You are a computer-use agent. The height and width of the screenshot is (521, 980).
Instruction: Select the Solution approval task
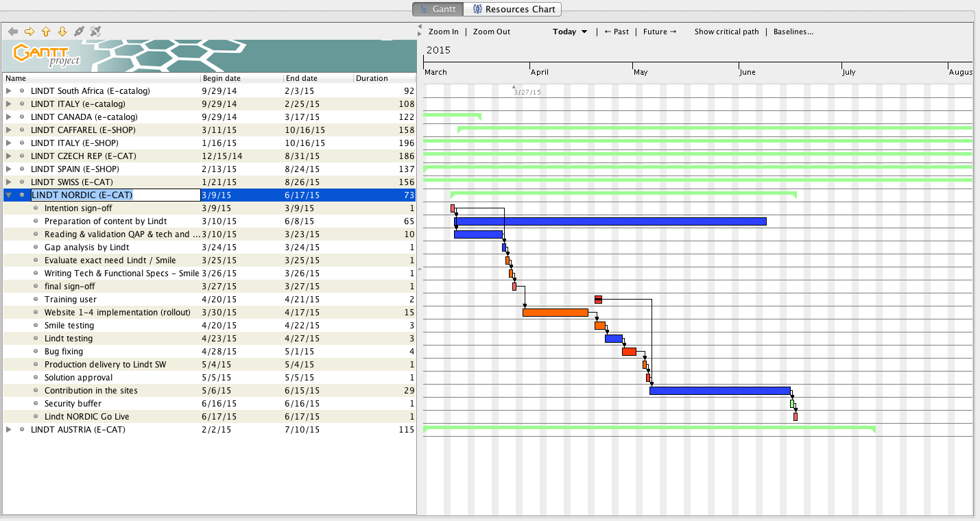tap(209, 377)
